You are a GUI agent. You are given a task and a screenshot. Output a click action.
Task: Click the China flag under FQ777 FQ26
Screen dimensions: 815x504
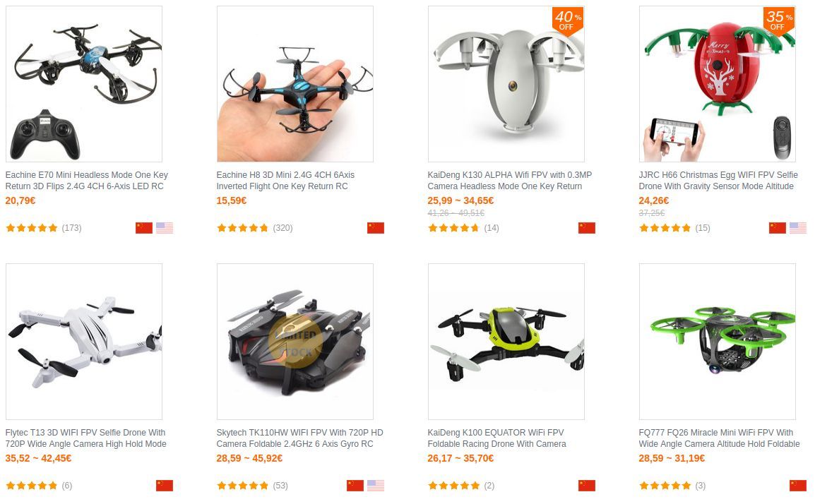798,486
